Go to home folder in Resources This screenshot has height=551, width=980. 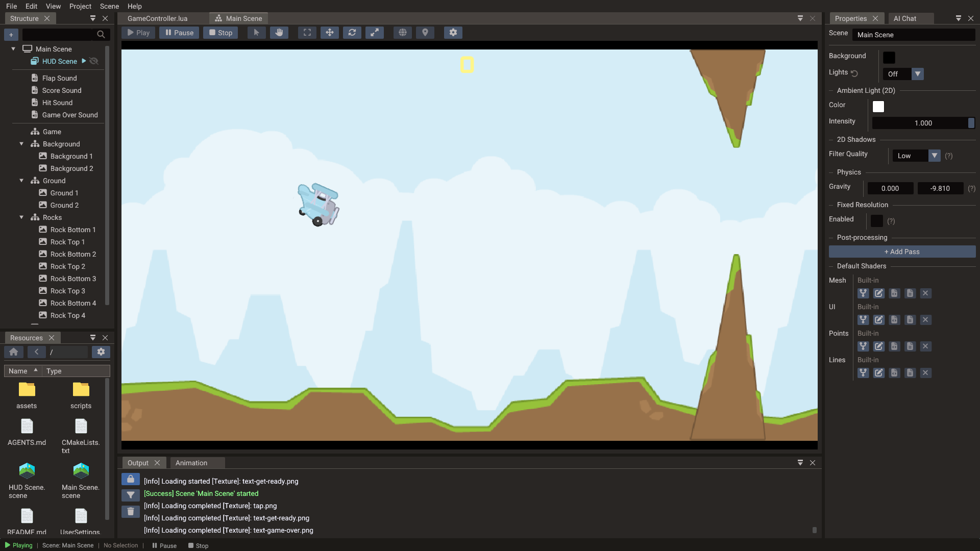[x=14, y=352]
